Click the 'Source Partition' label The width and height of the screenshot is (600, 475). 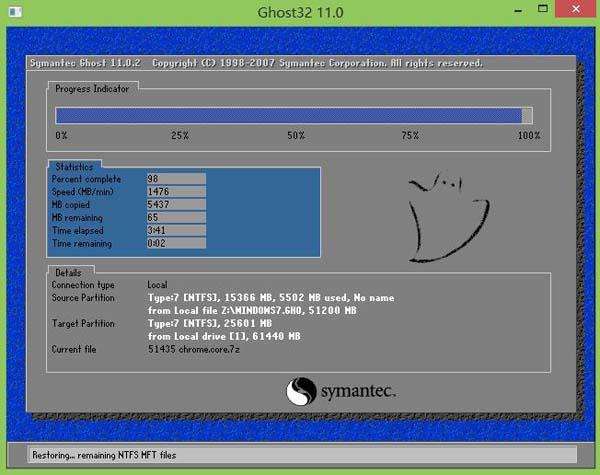coord(83,298)
